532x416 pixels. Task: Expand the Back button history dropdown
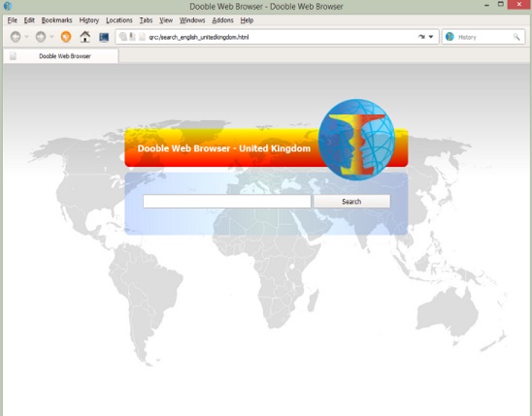[27, 37]
